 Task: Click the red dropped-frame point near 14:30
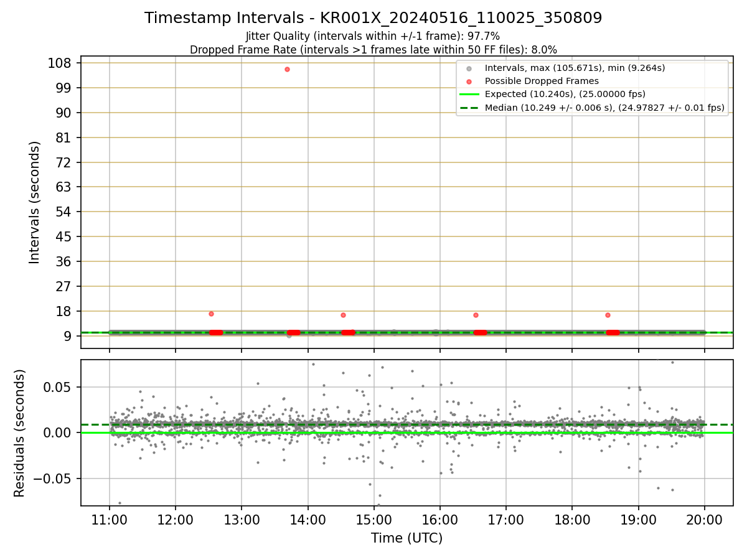[x=343, y=315]
